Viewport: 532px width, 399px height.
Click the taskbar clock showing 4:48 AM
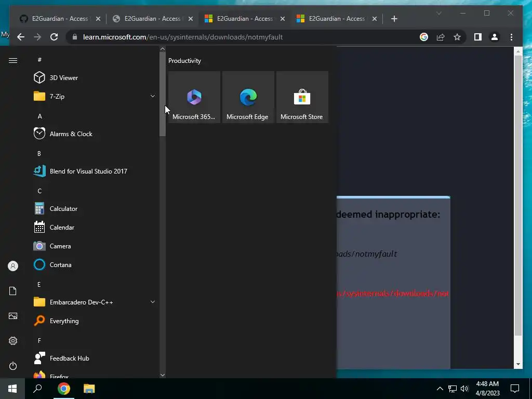pyautogui.click(x=487, y=389)
